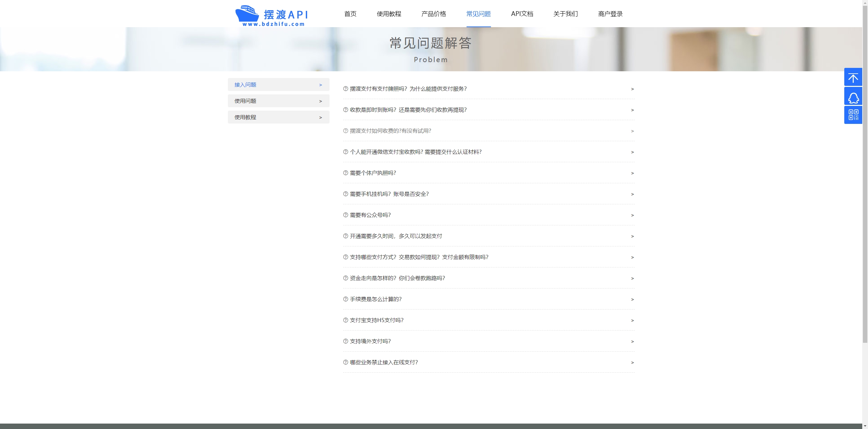Expand arrow for 摆渡支付如何收费的 question
The image size is (868, 429).
pyautogui.click(x=632, y=131)
